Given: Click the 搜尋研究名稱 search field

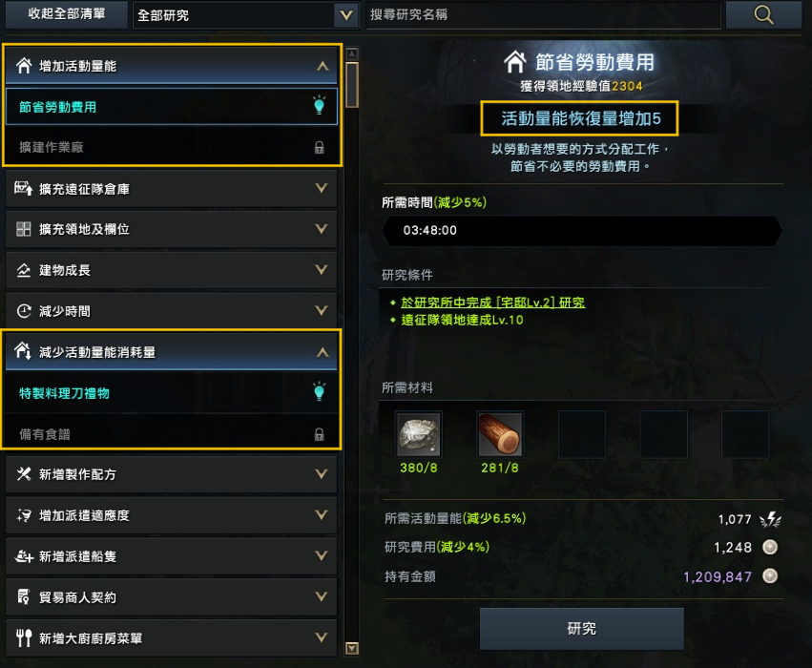Looking at the screenshot, I should point(543,14).
